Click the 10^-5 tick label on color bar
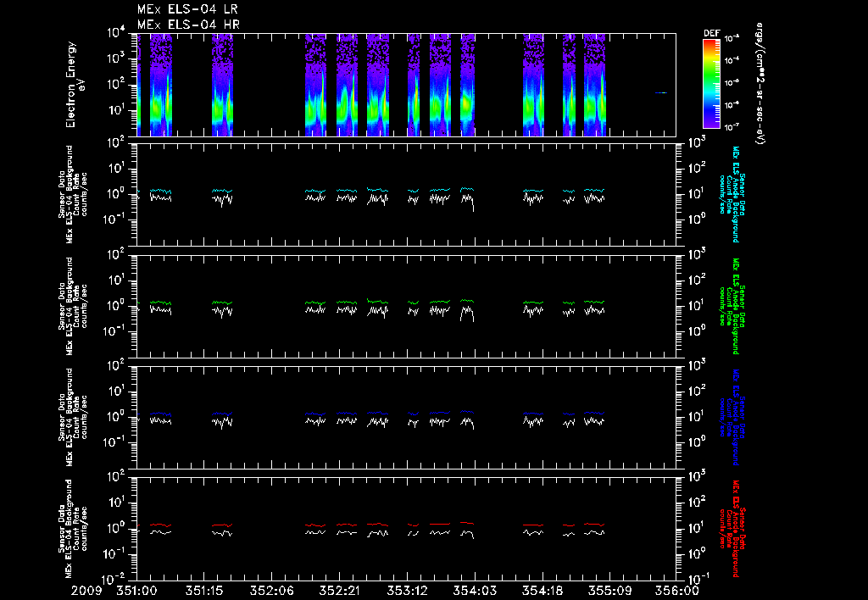This screenshot has height=600, width=868. tap(732, 82)
